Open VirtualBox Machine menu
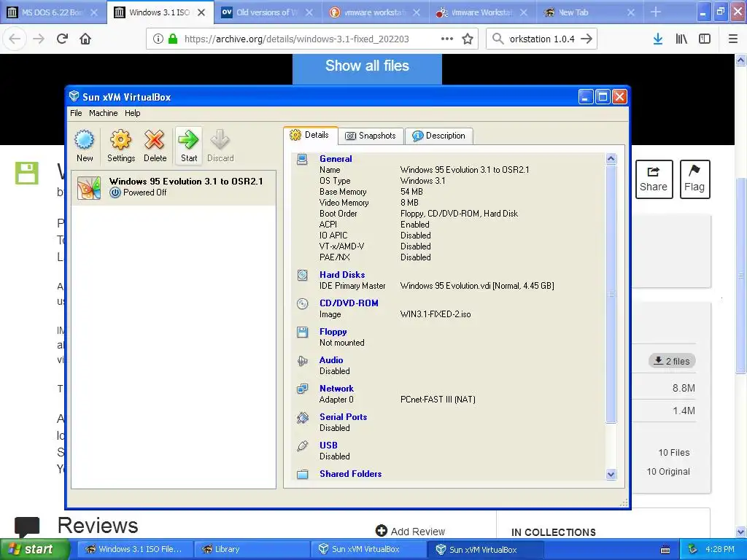 click(103, 113)
